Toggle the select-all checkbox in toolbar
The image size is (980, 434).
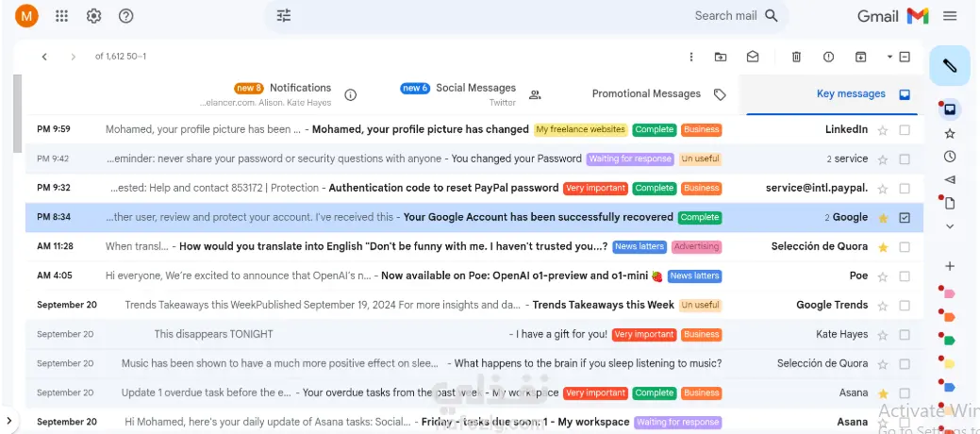click(905, 57)
